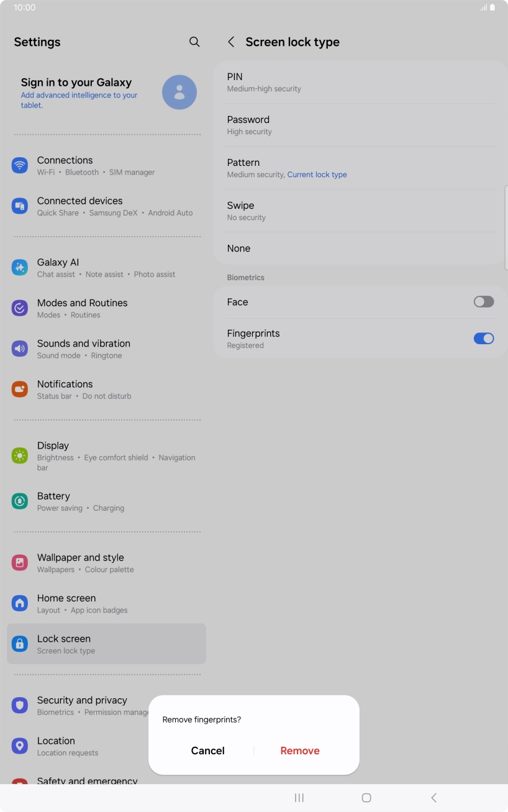Open search using the magnifier icon
The width and height of the screenshot is (508, 812).
click(194, 42)
